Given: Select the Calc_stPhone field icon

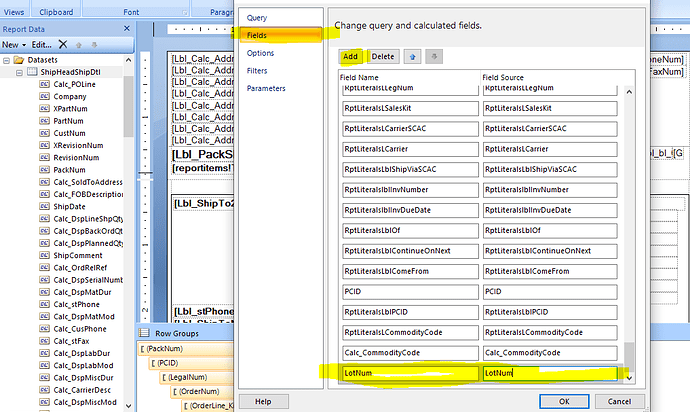Looking at the screenshot, I should pyautogui.click(x=44, y=304).
